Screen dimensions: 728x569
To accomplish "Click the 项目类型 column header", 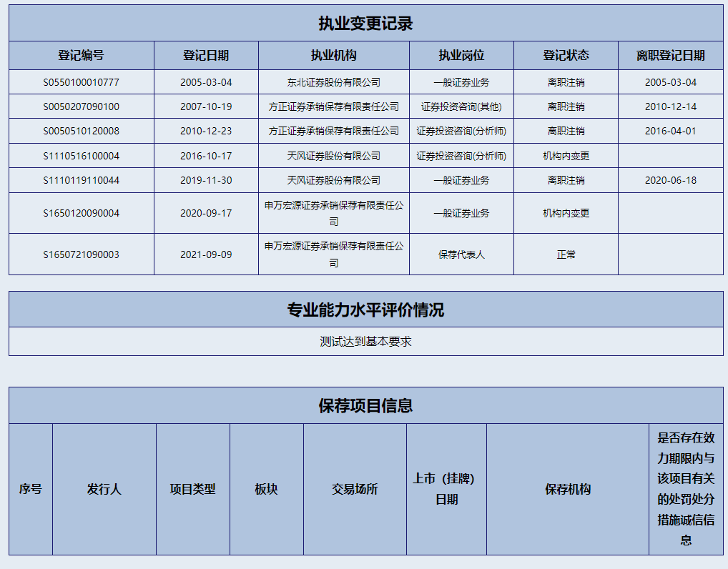I will (192, 489).
